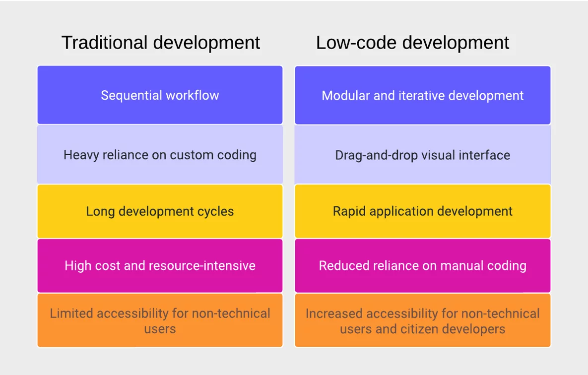
Task: Click the orange "Limited accessibility for non-technical users" box
Action: (x=160, y=320)
